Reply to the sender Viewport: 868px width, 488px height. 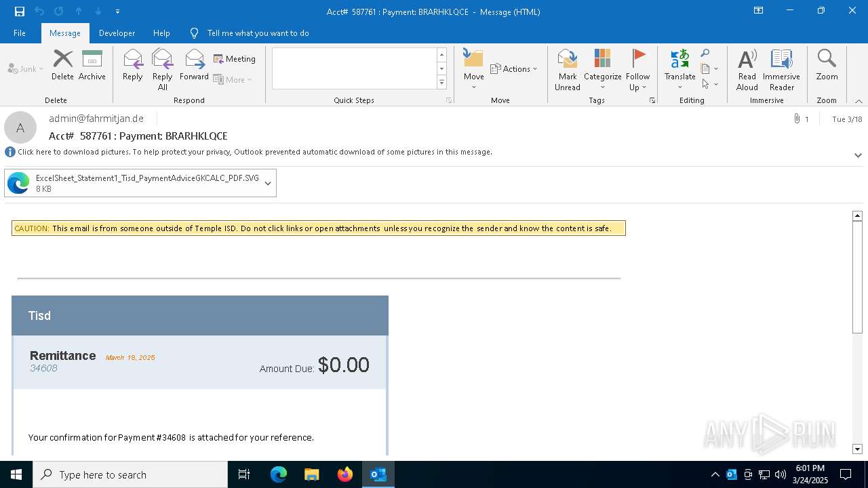point(133,65)
